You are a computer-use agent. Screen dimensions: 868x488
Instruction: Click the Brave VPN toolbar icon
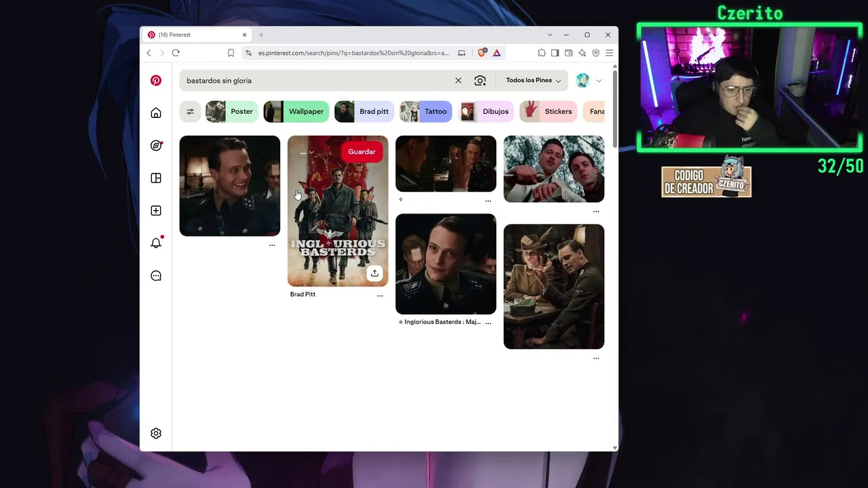[x=596, y=53]
